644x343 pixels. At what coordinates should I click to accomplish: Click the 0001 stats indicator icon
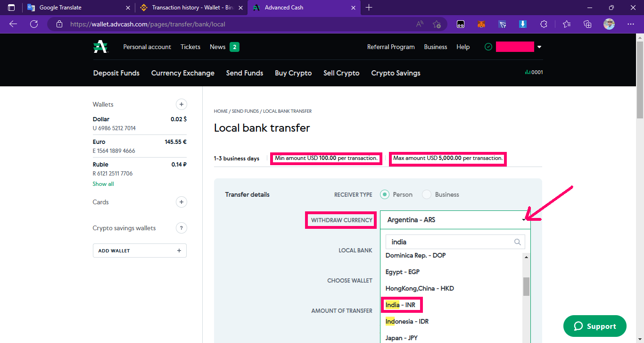(x=534, y=72)
